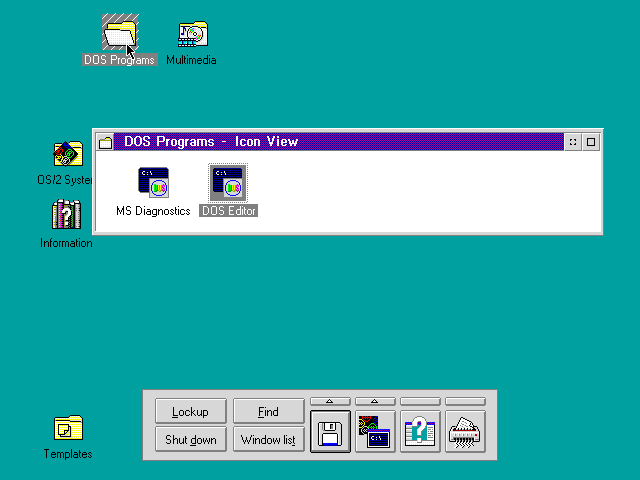This screenshot has width=640, height=480.
Task: Select the DOS Editor program icon
Action: 228,183
